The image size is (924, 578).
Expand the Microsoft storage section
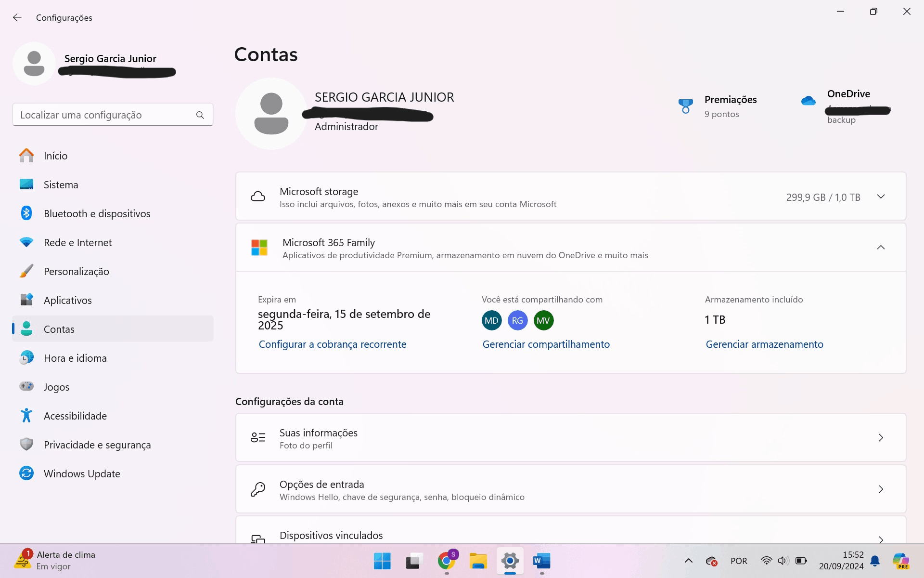(881, 197)
